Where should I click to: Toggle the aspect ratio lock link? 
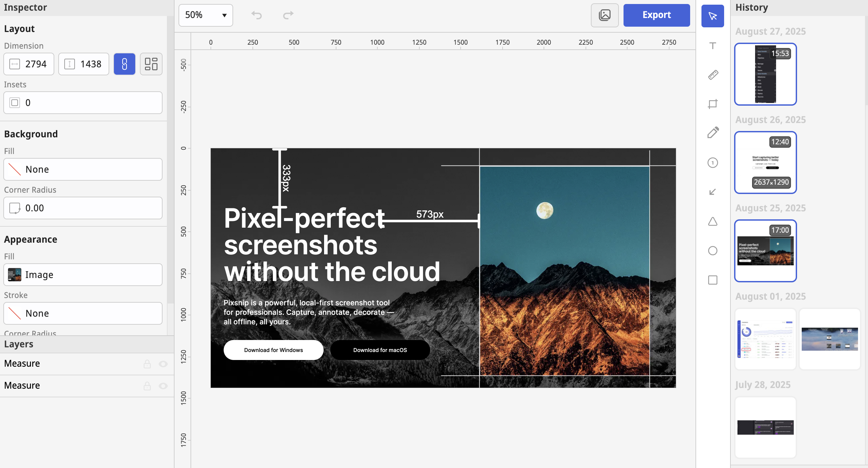[x=124, y=64]
